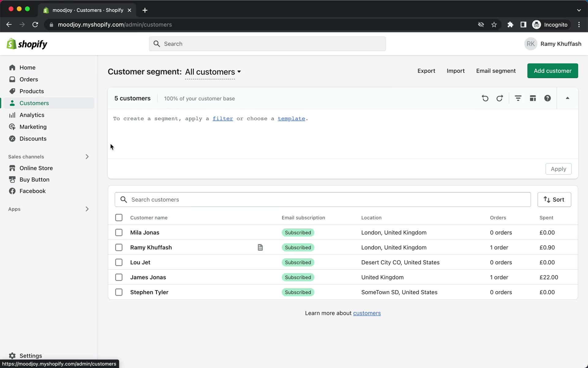
Task: Open the Analytics section
Action: 32,115
